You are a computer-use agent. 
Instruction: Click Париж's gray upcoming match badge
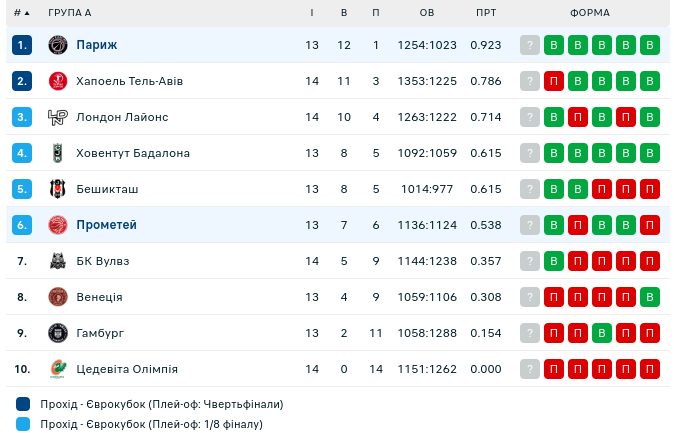point(530,45)
